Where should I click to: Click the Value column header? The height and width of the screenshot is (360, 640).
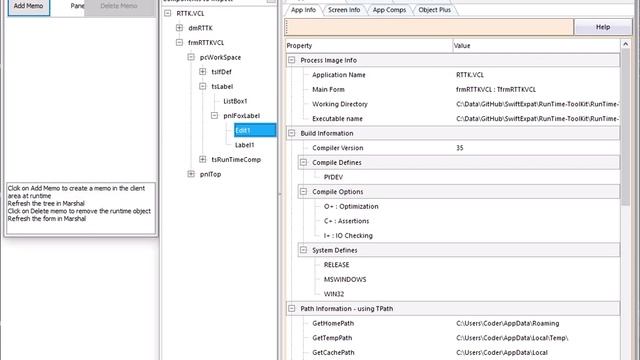point(536,46)
